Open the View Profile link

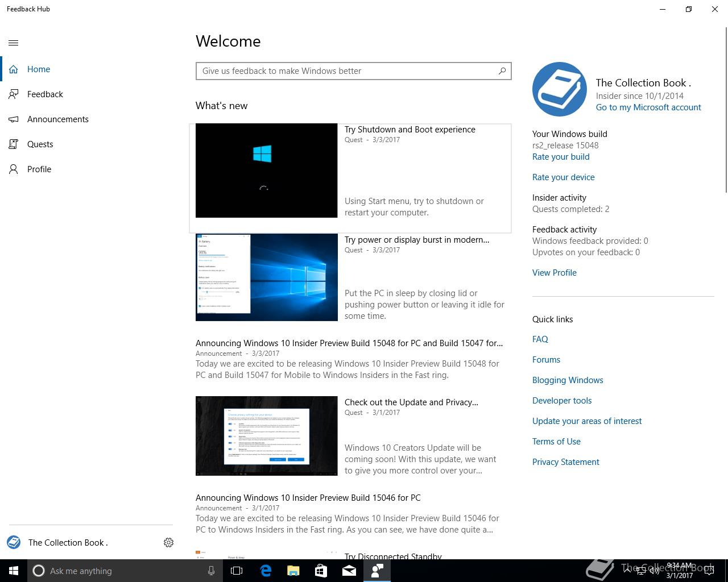tap(554, 273)
